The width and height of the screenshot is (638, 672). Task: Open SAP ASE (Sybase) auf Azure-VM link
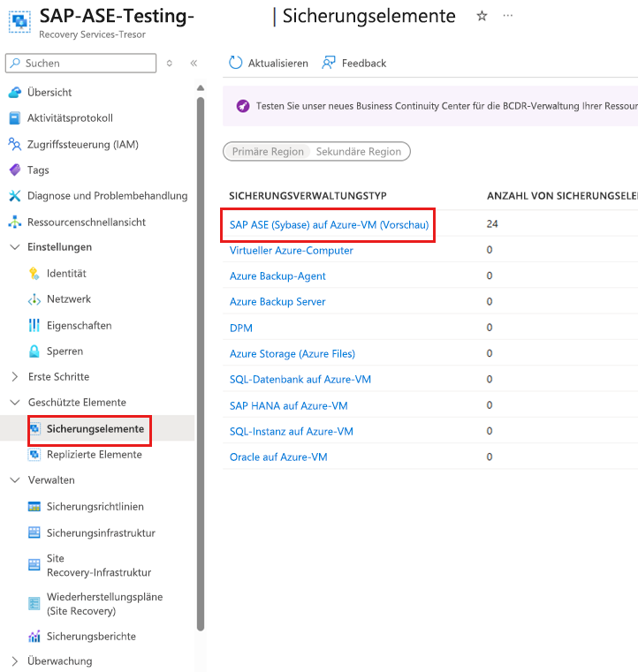pos(329,225)
